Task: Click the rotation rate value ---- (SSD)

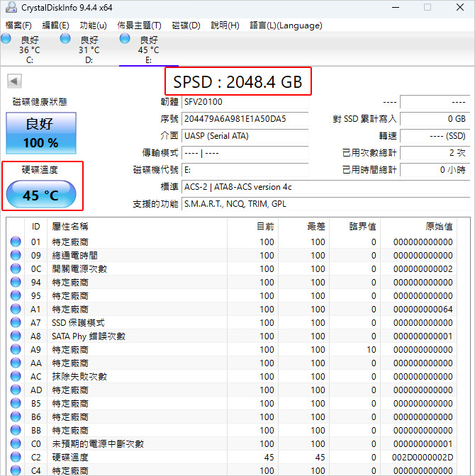Action: pos(435,136)
